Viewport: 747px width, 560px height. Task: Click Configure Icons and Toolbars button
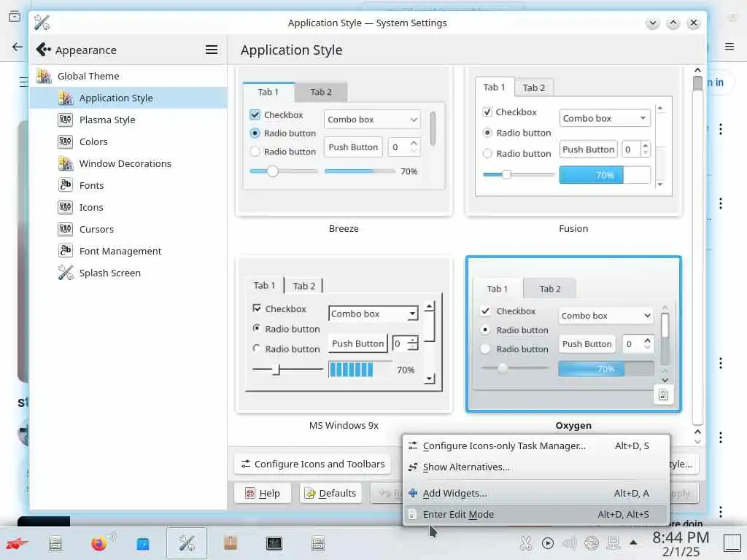click(x=312, y=464)
